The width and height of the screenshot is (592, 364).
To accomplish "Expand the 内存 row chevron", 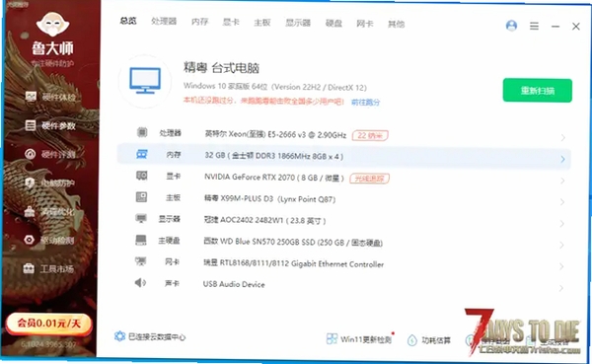I will pyautogui.click(x=562, y=159).
